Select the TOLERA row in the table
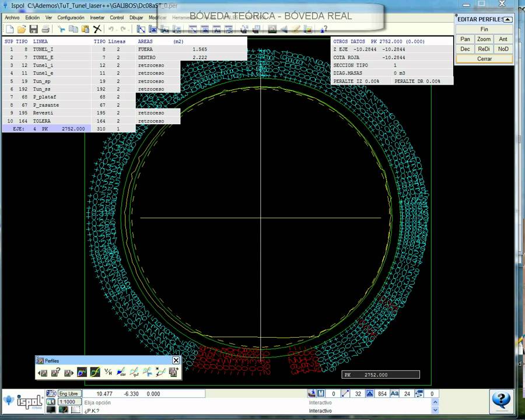 coord(47,121)
